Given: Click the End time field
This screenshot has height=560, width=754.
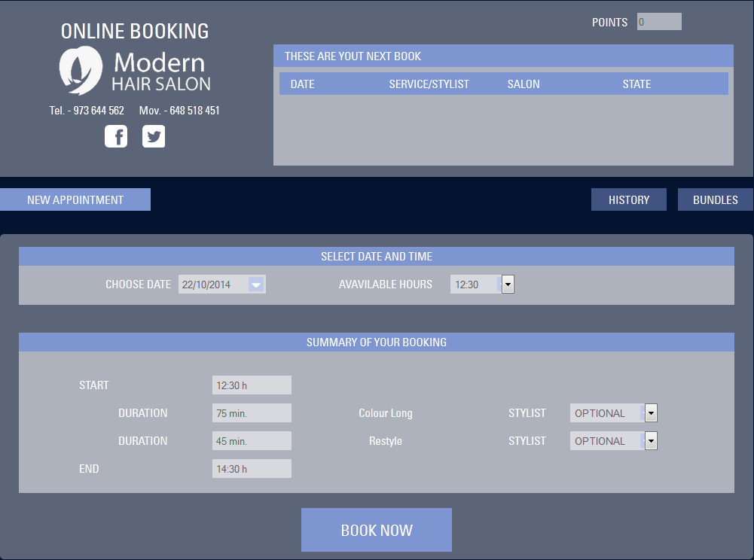Looking at the screenshot, I should click(x=252, y=469).
